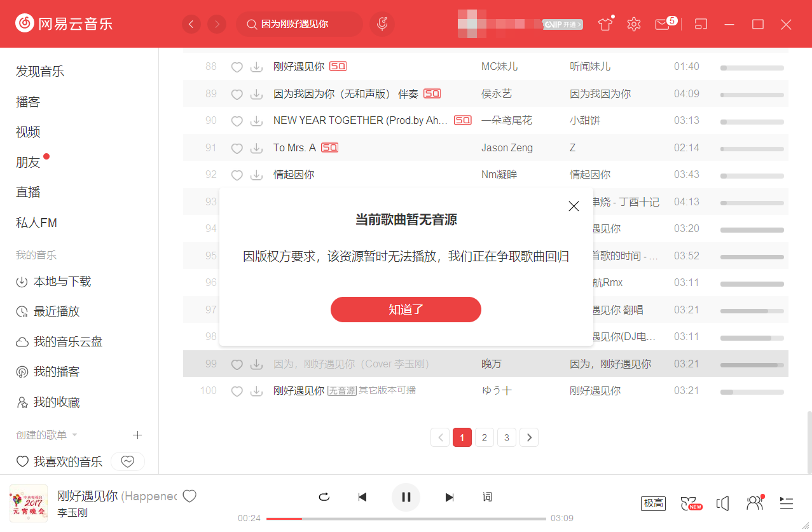Go forward with the navigation arrow
The width and height of the screenshot is (812, 532).
point(217,24)
